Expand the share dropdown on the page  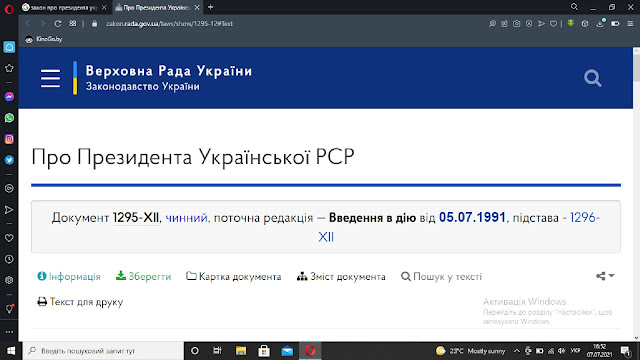(x=605, y=276)
